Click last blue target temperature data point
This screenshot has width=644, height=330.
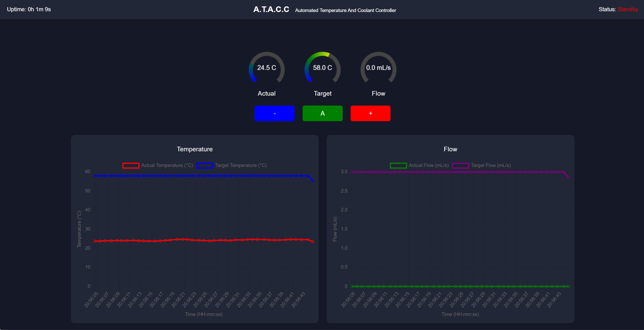[313, 181]
